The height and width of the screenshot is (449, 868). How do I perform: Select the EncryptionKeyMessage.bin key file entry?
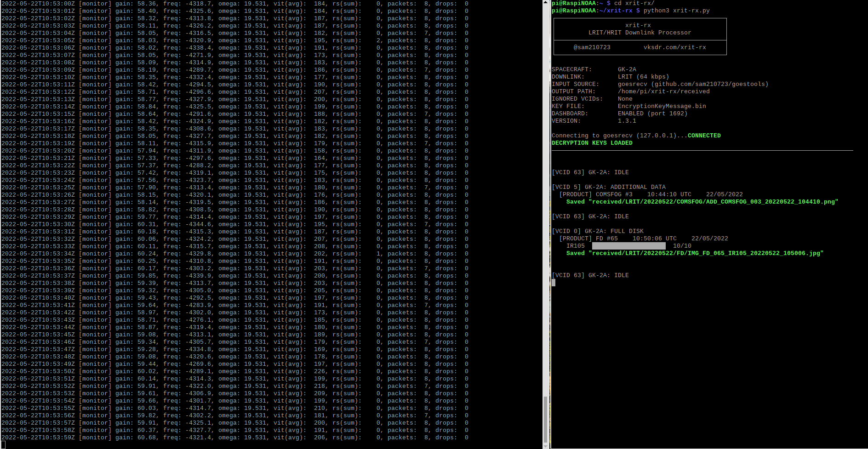click(662, 106)
